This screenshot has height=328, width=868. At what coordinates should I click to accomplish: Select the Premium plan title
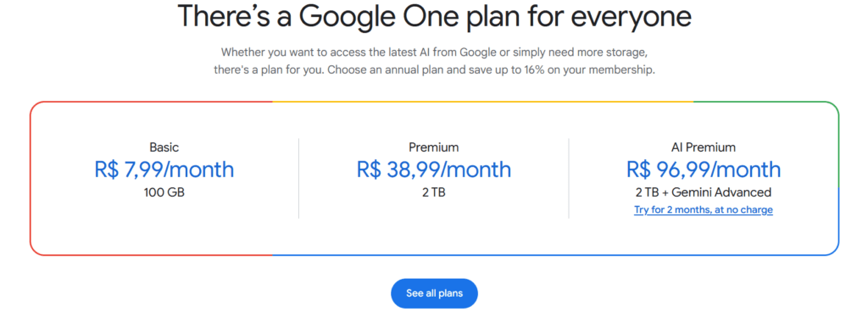[434, 147]
